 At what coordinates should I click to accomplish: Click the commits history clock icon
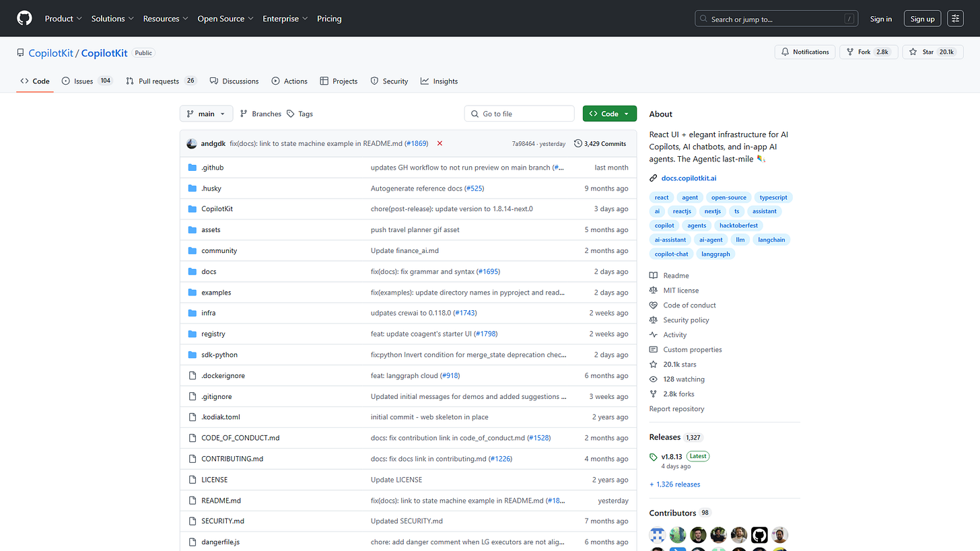click(x=578, y=144)
